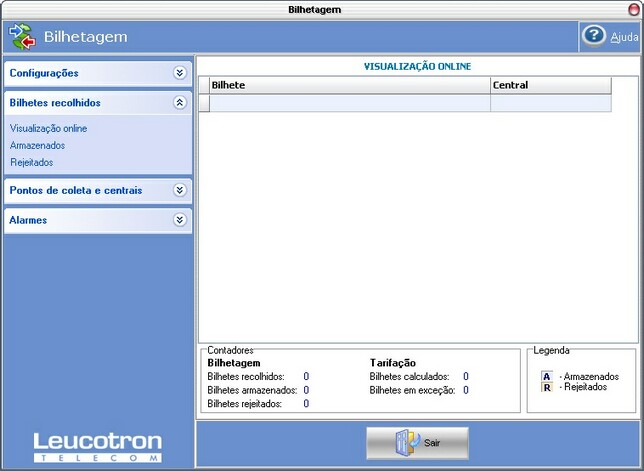Viewport: 644px width, 471px height.
Task: Open the Armazenados link
Action: coord(37,145)
